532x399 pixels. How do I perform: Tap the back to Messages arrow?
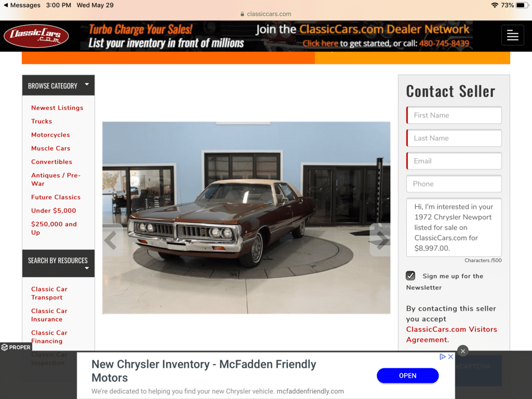tap(5, 5)
